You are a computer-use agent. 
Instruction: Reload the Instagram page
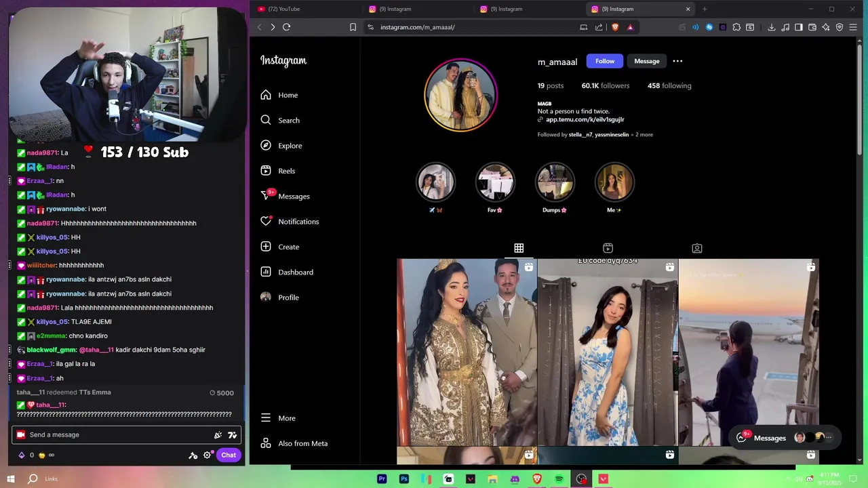click(x=287, y=27)
